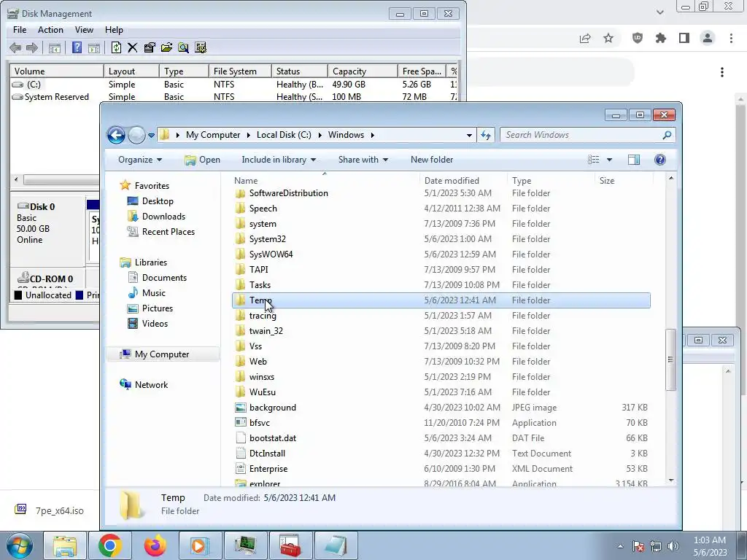The height and width of the screenshot is (560, 747).
Task: Click Explore magnifier icon in Disk Management toolbar
Action: pos(183,47)
